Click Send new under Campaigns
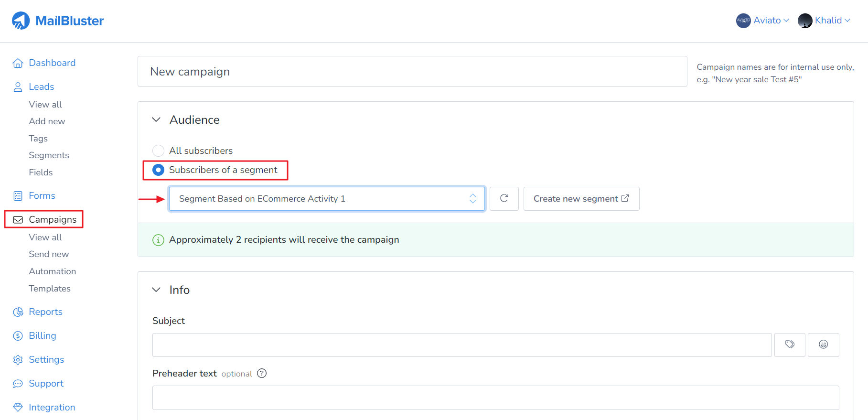Screen dimensions: 868x420 [49, 254]
